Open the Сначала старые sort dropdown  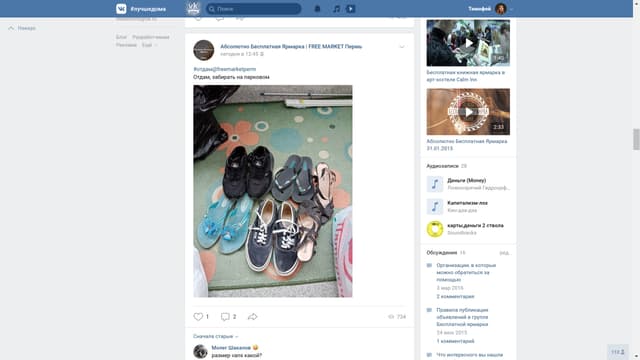pos(216,336)
